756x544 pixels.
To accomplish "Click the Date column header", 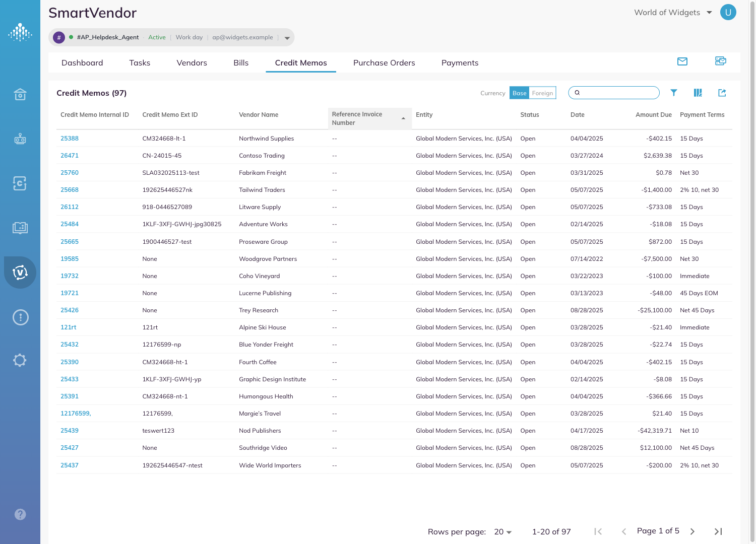I will click(x=578, y=115).
